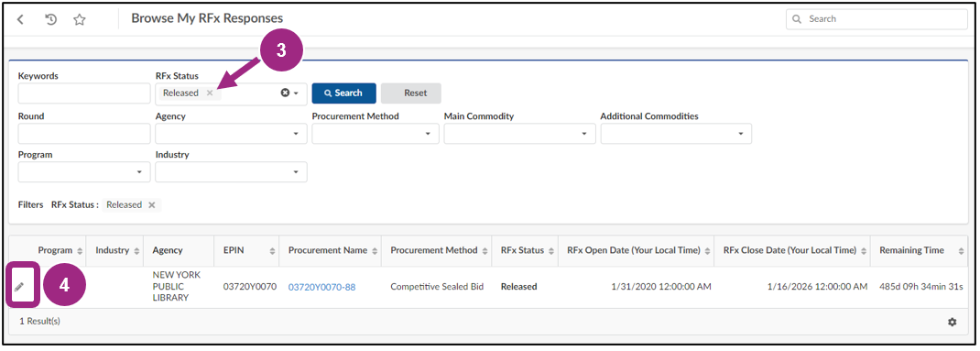Mark page as favorite with star icon

[80, 19]
